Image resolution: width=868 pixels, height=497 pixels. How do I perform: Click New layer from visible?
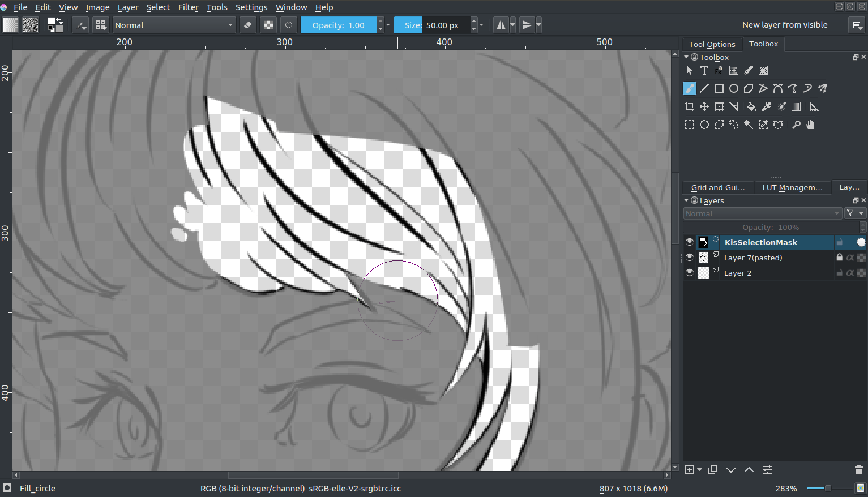785,25
